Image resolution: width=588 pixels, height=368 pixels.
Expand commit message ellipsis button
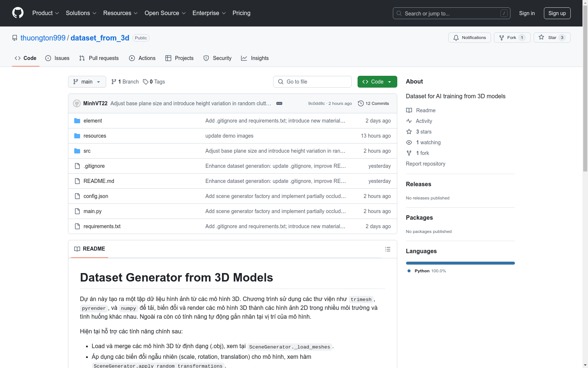click(x=279, y=103)
